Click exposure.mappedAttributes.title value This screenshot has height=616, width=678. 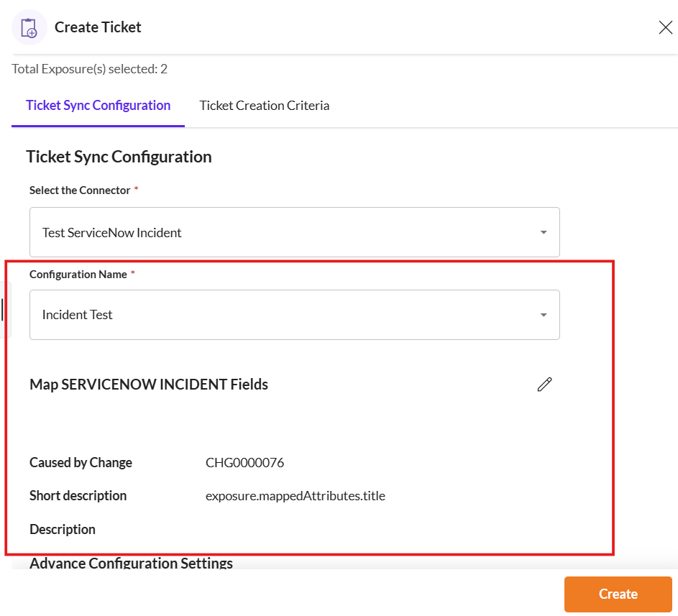tap(296, 496)
